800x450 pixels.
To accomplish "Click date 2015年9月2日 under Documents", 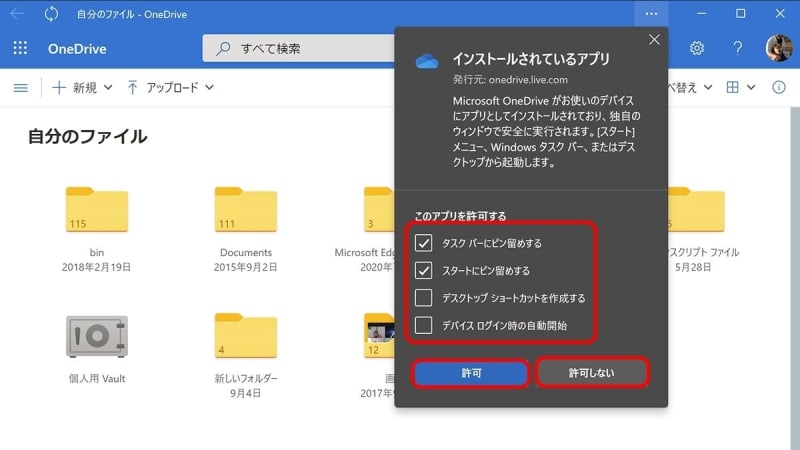I will (245, 267).
